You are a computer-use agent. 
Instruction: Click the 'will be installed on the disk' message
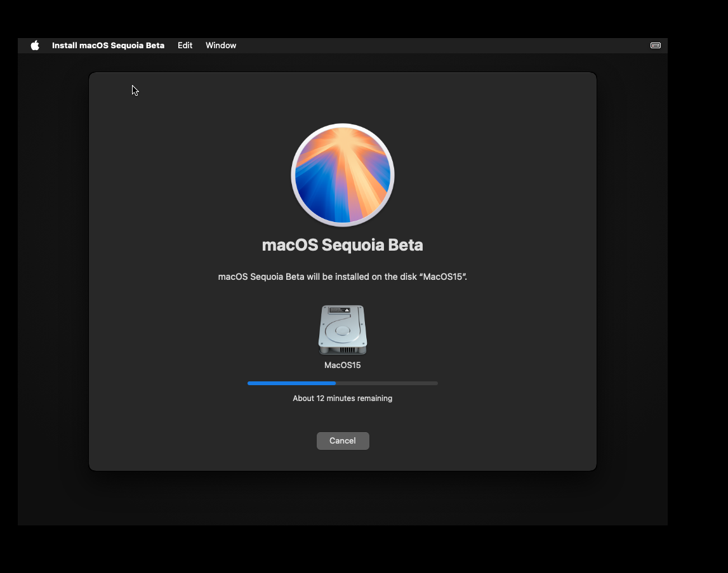click(343, 277)
